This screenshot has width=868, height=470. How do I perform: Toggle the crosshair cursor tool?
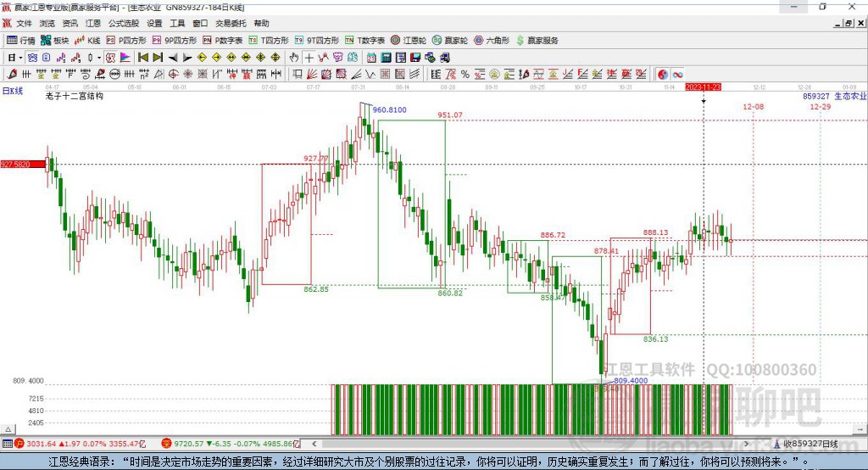[309, 58]
